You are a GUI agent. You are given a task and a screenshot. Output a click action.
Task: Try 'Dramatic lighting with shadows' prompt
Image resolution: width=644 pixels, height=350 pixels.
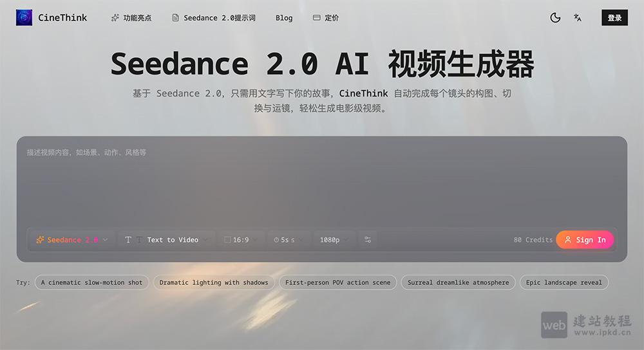click(x=214, y=282)
